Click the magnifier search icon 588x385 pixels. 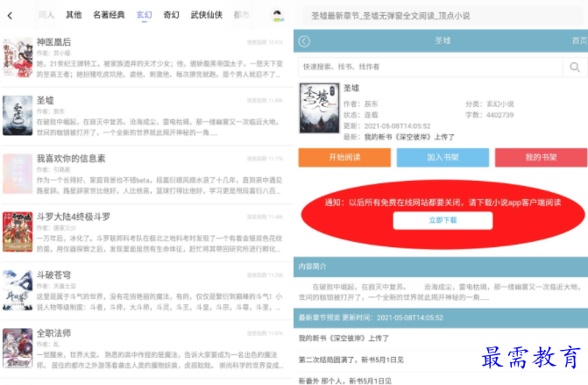coord(575,68)
